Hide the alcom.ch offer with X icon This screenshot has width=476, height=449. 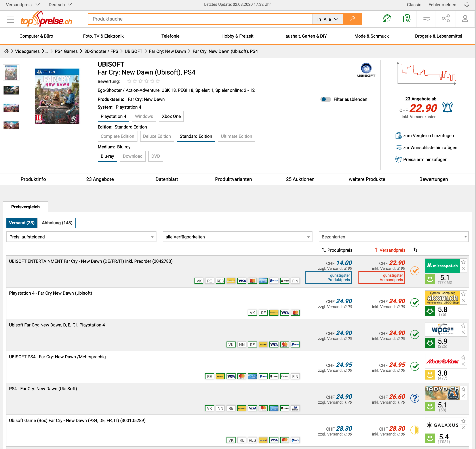[x=463, y=300]
